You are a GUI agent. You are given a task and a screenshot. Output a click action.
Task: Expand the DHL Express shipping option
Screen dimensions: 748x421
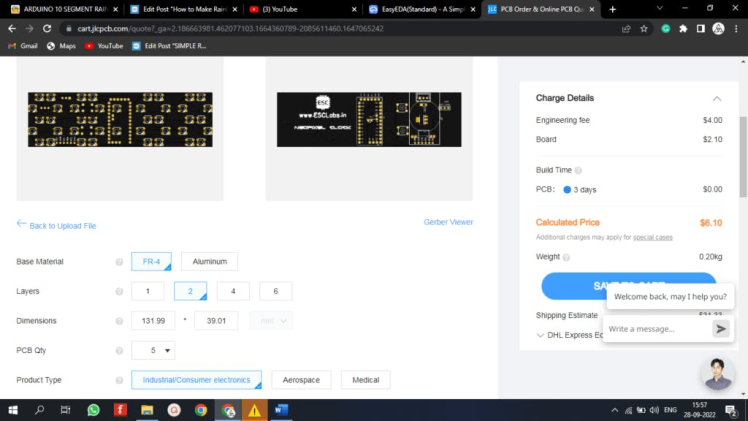coord(540,335)
